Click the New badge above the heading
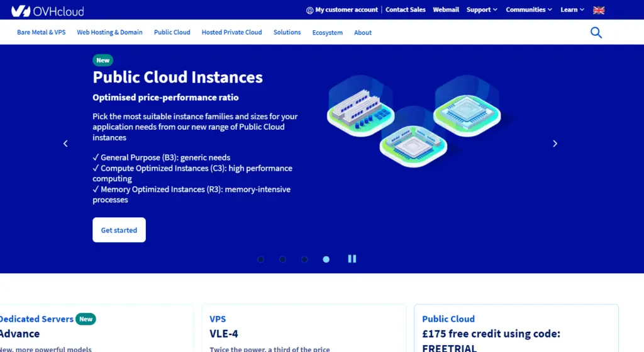This screenshot has height=352, width=644. [103, 60]
